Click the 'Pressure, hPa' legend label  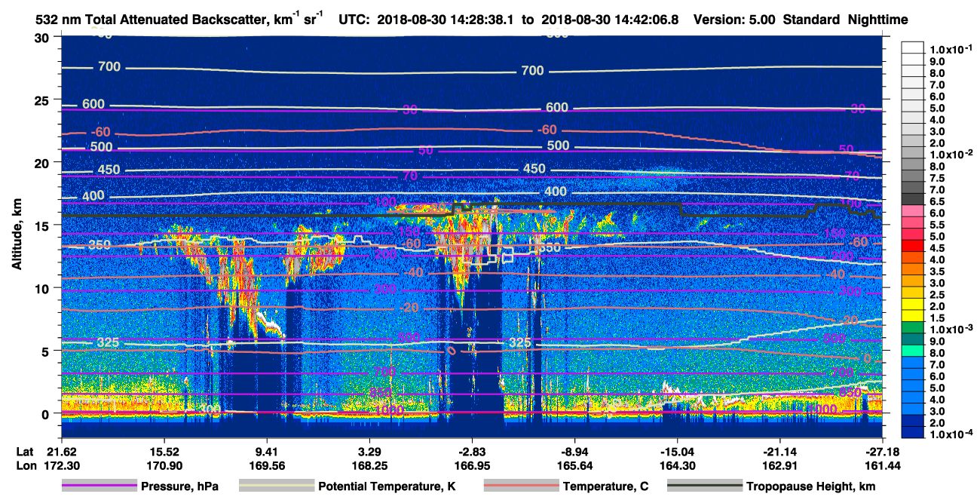pos(179,486)
